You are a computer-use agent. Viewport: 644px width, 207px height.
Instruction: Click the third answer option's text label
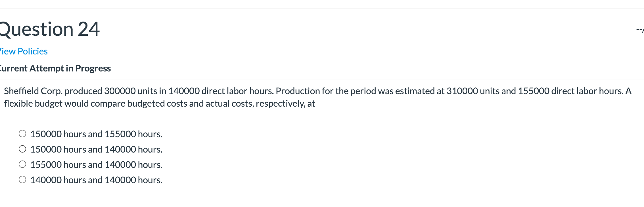97,164
